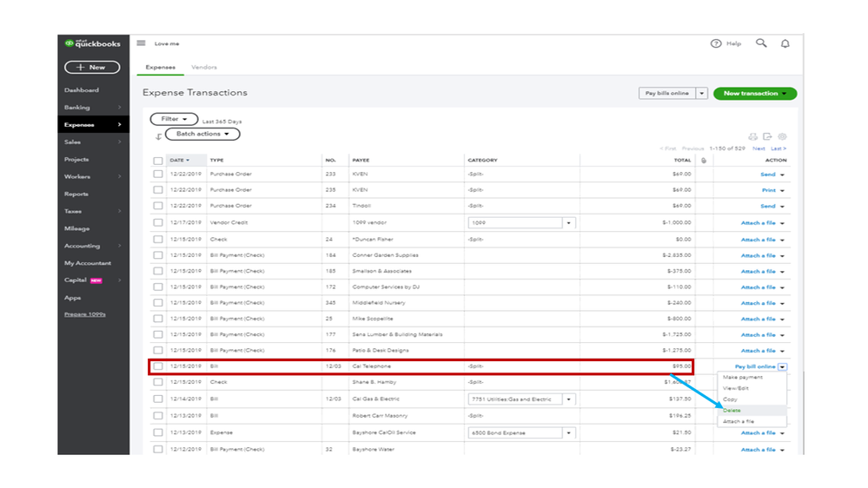The image size is (868, 488).
Task: Click the Next page link
Action: (x=759, y=148)
